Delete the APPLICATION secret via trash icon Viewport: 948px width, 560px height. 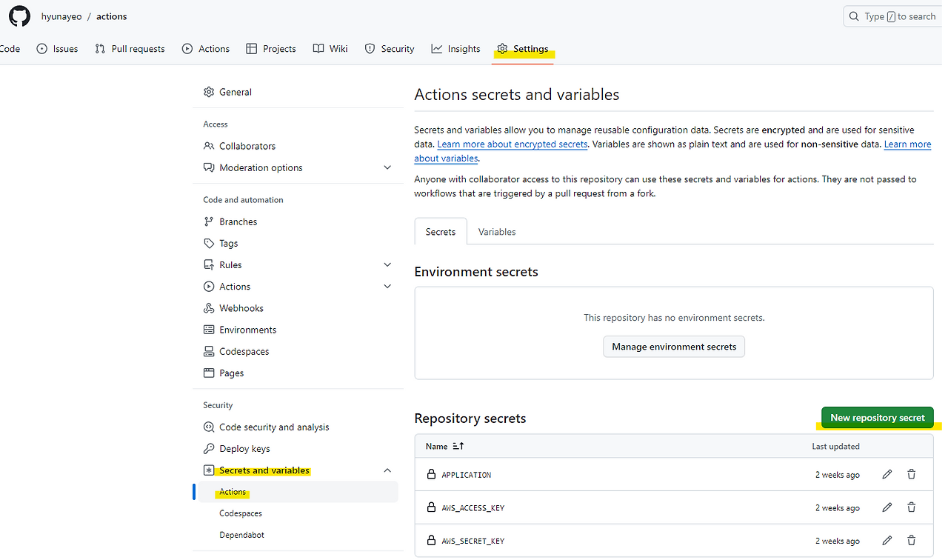tap(911, 474)
